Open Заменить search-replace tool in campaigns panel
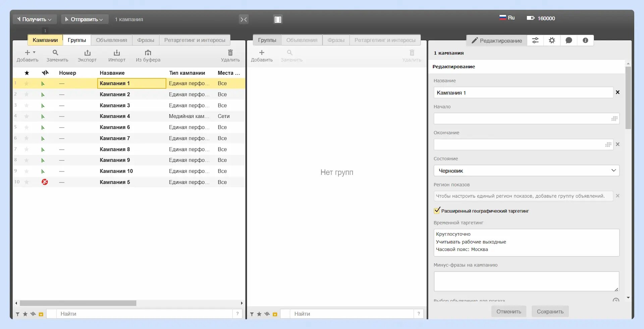The height and width of the screenshot is (329, 644). (x=56, y=53)
